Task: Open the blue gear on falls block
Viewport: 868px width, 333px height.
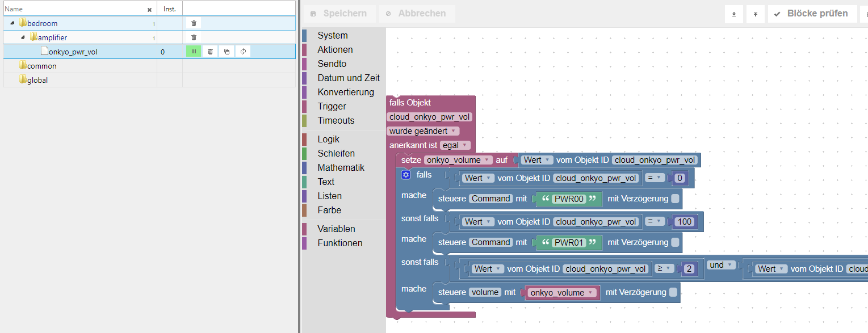Action: point(406,175)
